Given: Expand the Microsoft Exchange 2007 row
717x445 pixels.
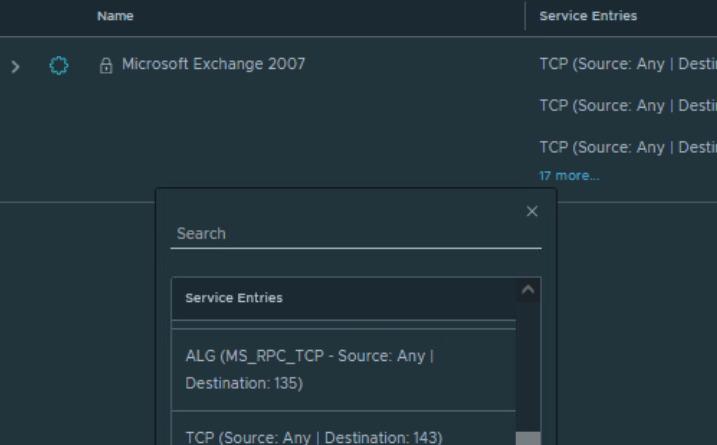Looking at the screenshot, I should (x=16, y=67).
